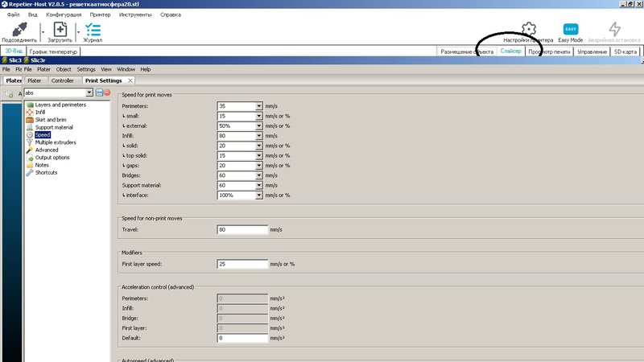
Task: Close the Print Settings tab
Action: pyautogui.click(x=130, y=80)
